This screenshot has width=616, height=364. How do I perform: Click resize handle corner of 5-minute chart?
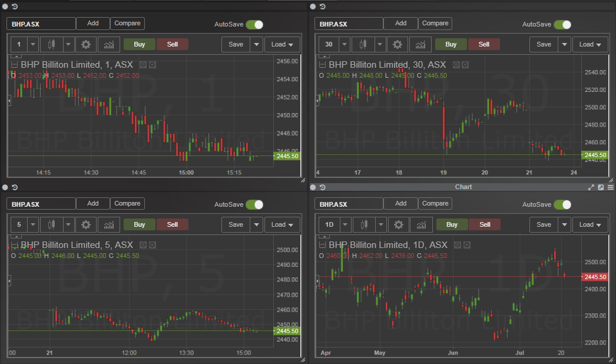coord(303,360)
